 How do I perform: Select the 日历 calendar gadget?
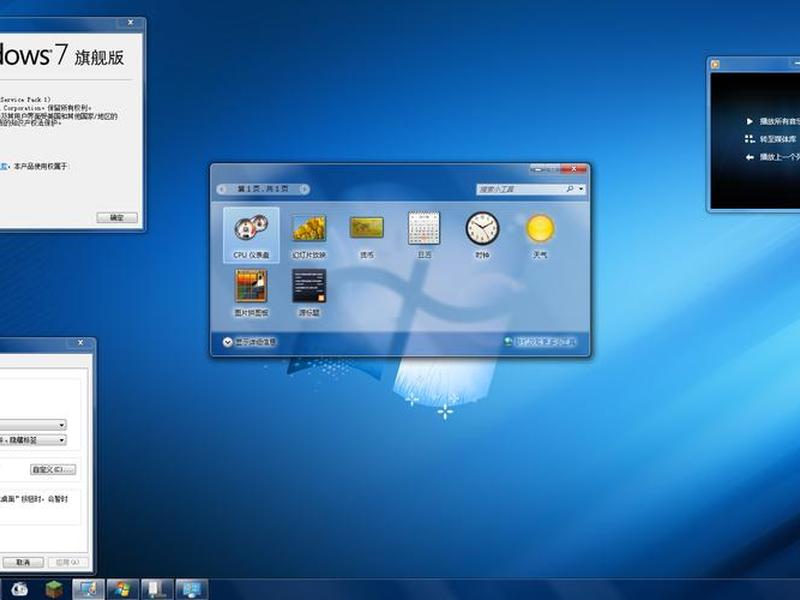point(424,235)
